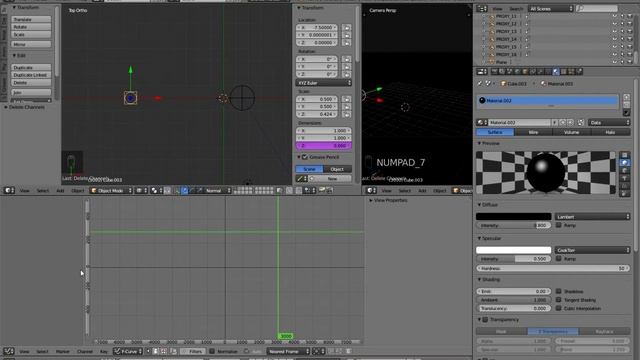
Task: Open the All Scenes outliner dropdown
Action: 551,9
